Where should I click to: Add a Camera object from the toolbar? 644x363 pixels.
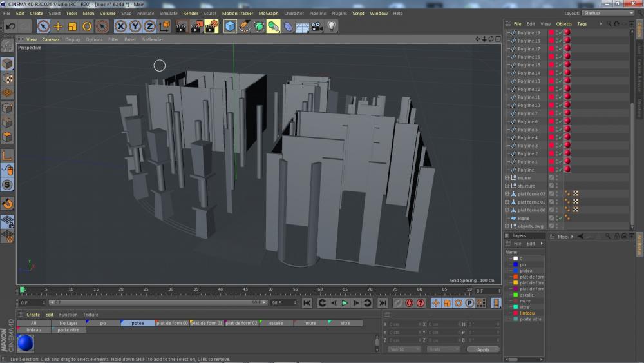tap(316, 26)
